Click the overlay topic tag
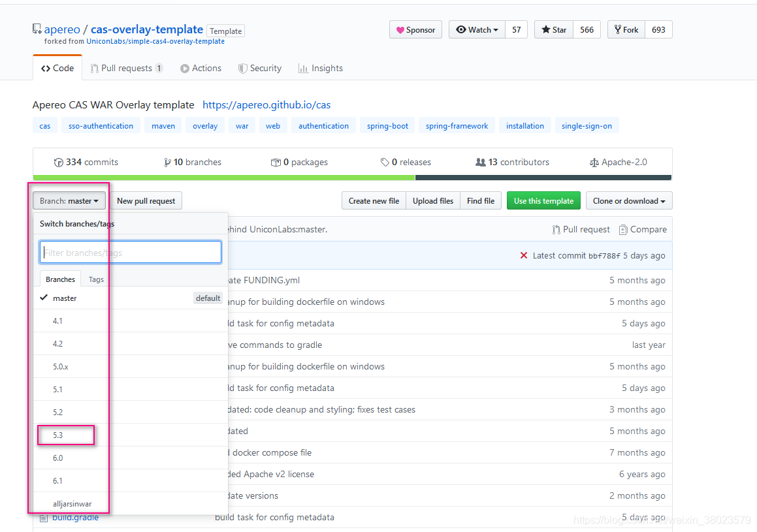757x532 pixels. click(x=205, y=125)
